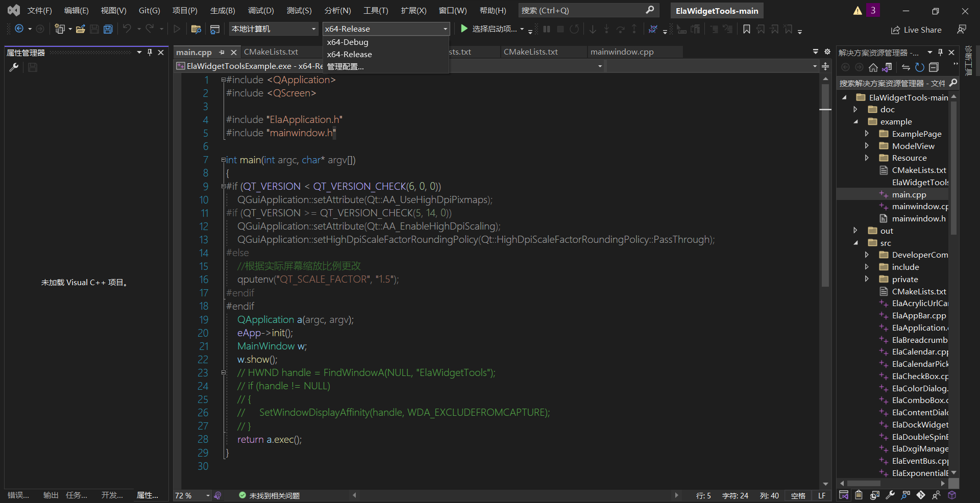Switch to the mainwindow.cpp tab
Viewport: 980px width, 503px height.
click(622, 52)
